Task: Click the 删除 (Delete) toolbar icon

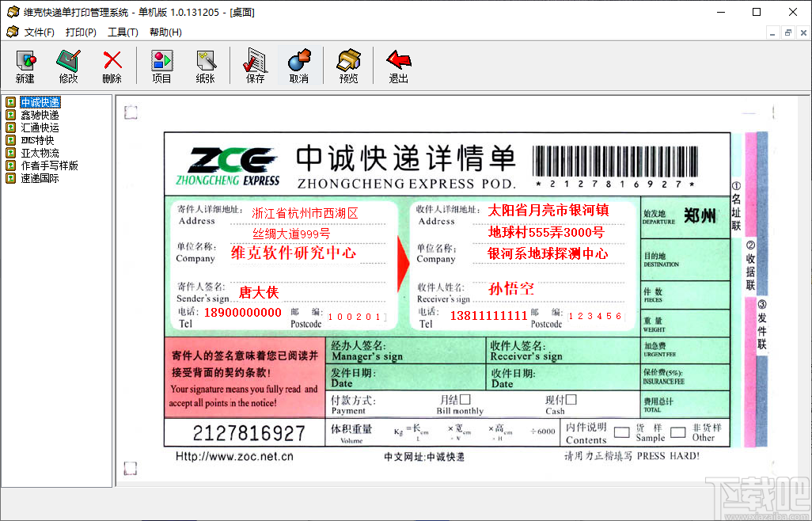Action: pyautogui.click(x=112, y=65)
